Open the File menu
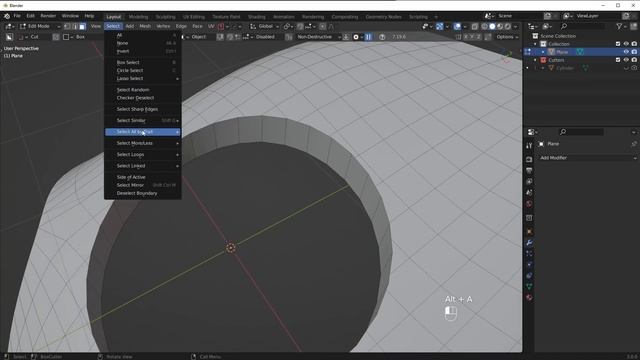Image resolution: width=640 pixels, height=360 pixels. (17, 16)
